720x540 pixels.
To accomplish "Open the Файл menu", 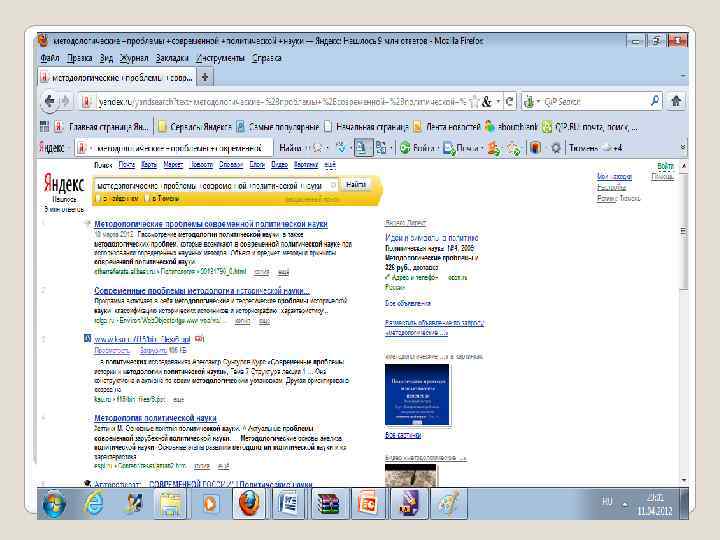I will click(x=50, y=58).
